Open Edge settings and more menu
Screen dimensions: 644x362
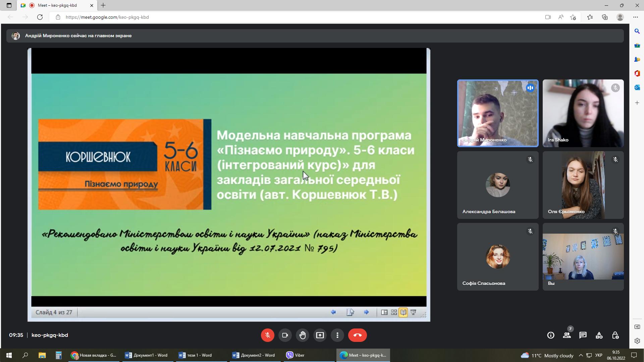(x=635, y=17)
